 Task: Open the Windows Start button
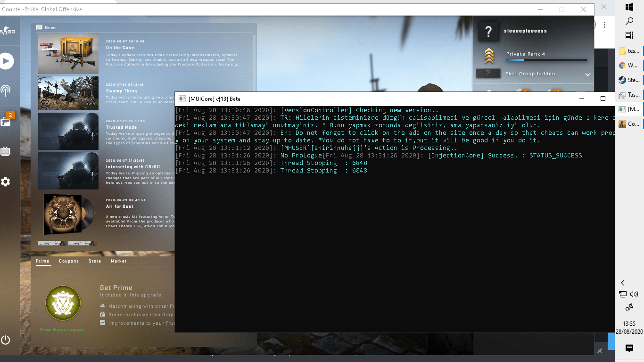629,7
